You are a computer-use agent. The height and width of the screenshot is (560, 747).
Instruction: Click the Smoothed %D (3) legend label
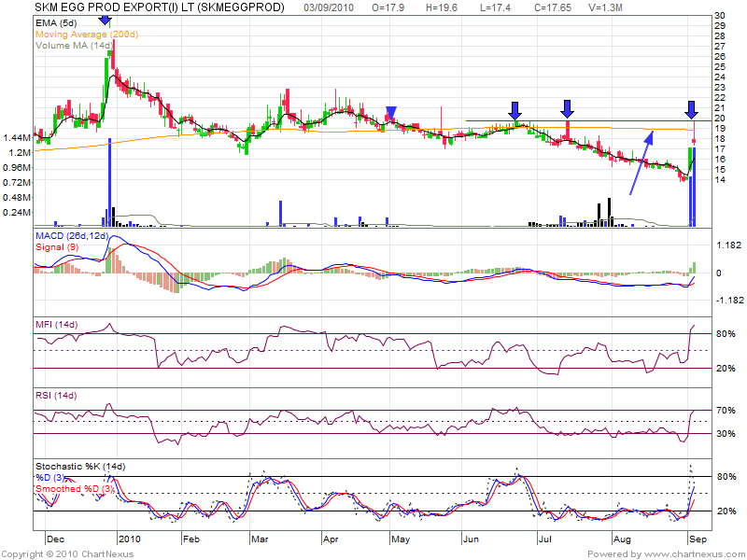pyautogui.click(x=74, y=489)
